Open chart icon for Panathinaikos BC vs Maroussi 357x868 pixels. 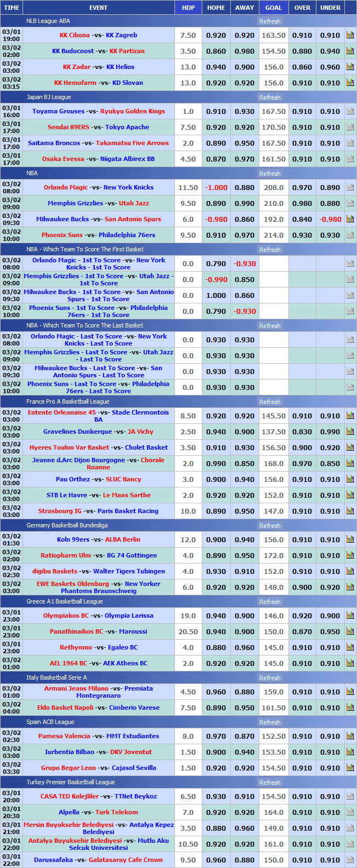[350, 631]
